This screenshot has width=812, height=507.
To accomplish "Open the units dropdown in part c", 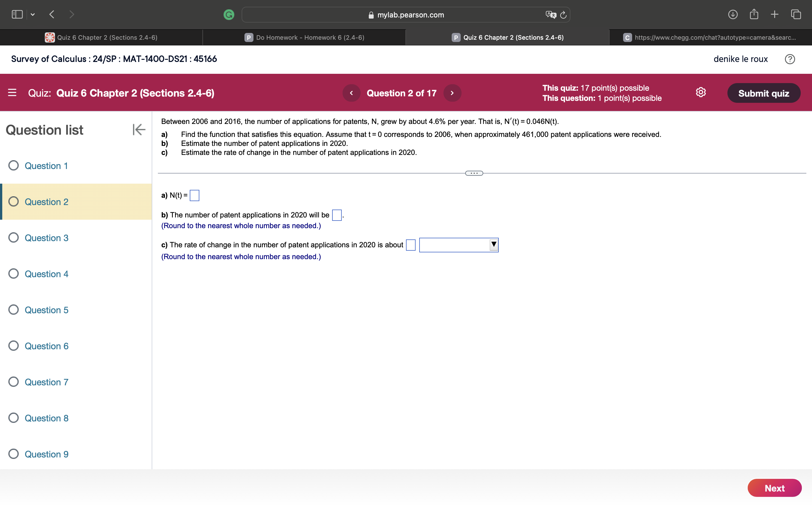I will click(493, 245).
